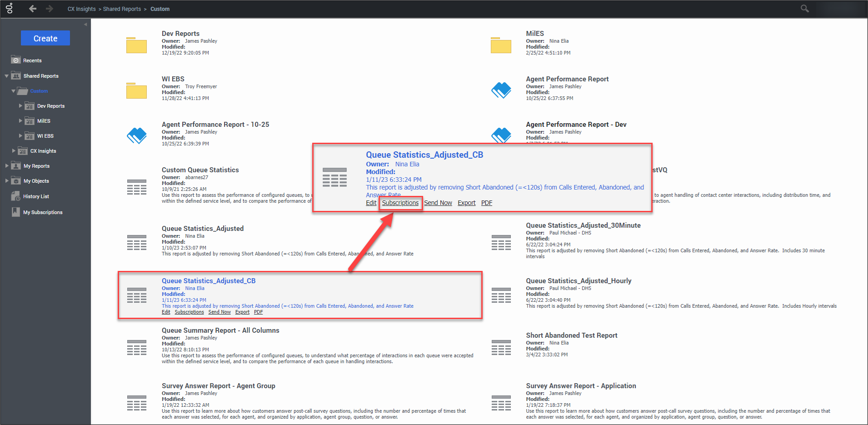Collapse the Shared Reports tree node
Screen dimensions: 868x425
6,76
